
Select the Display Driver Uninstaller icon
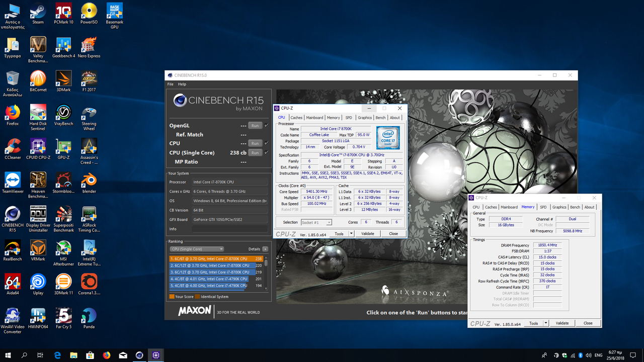[38, 219]
